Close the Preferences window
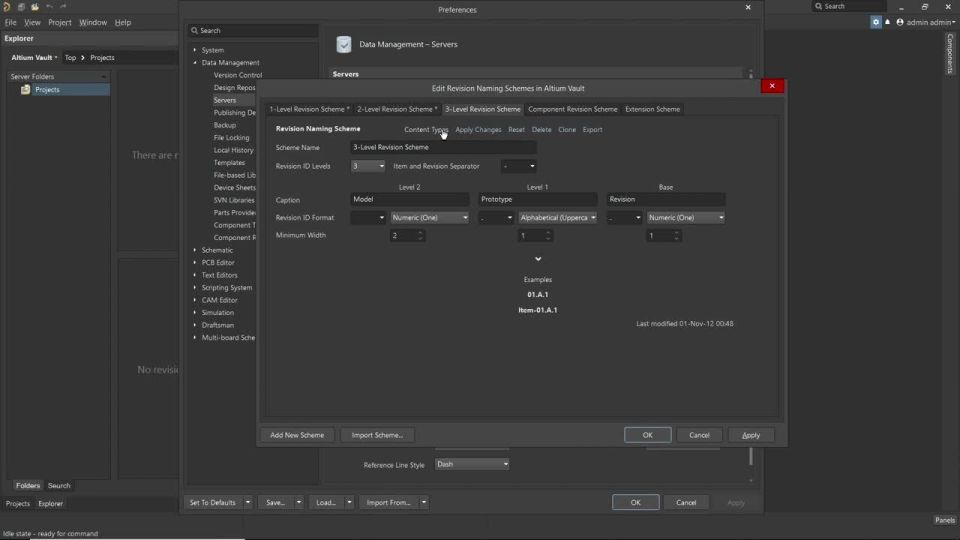 point(748,7)
